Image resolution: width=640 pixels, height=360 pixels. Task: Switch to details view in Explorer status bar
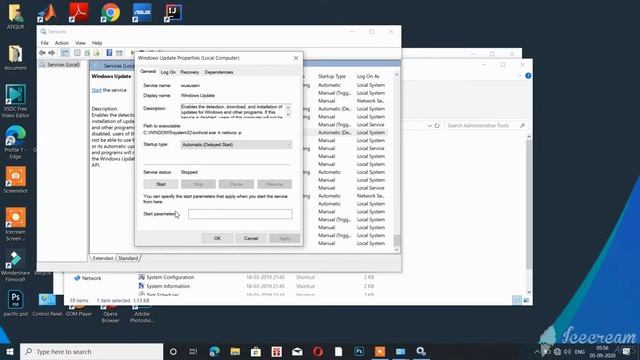tap(517, 300)
